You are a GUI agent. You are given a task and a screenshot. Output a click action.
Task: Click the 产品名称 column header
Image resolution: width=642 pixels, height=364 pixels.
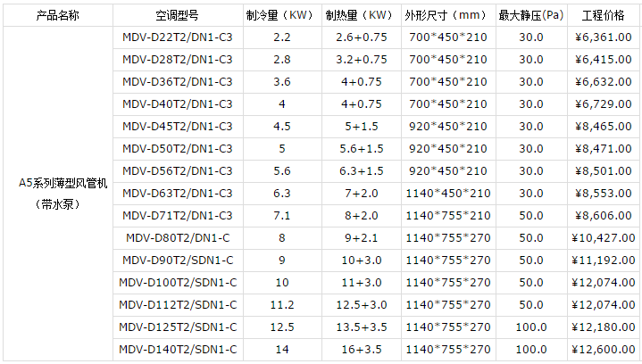[x=57, y=15]
